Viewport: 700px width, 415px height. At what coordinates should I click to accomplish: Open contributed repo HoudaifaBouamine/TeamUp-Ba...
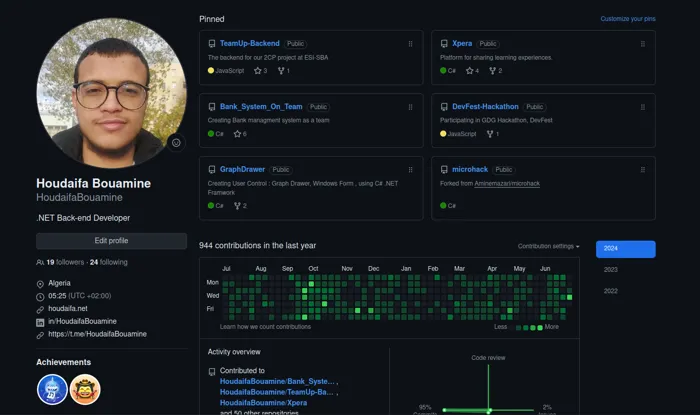pyautogui.click(x=276, y=392)
